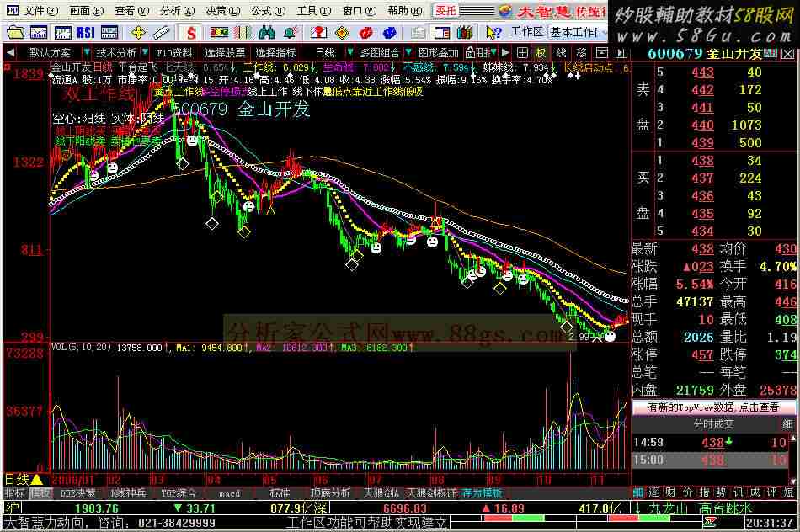Click the 移 move icon
The image size is (800, 532).
coord(581,52)
